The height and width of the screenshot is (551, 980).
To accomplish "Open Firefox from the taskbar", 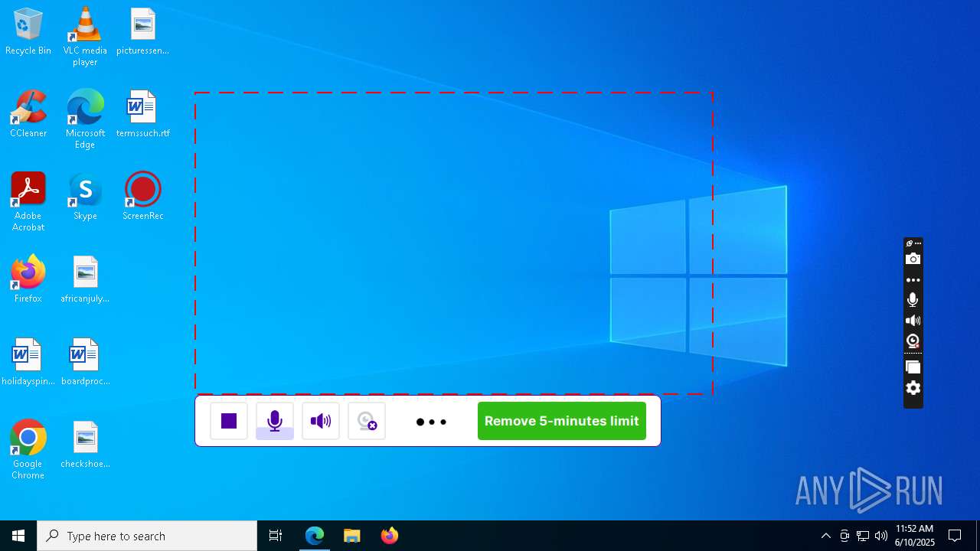I will pyautogui.click(x=389, y=536).
